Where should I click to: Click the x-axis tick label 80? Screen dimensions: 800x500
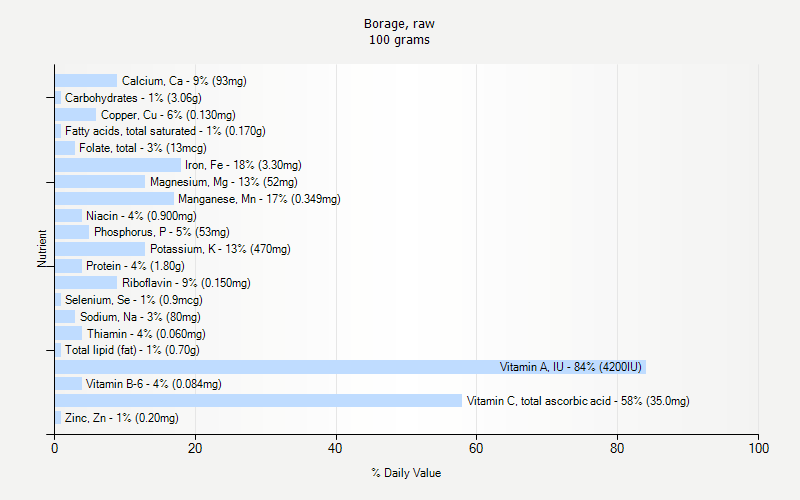tap(617, 448)
